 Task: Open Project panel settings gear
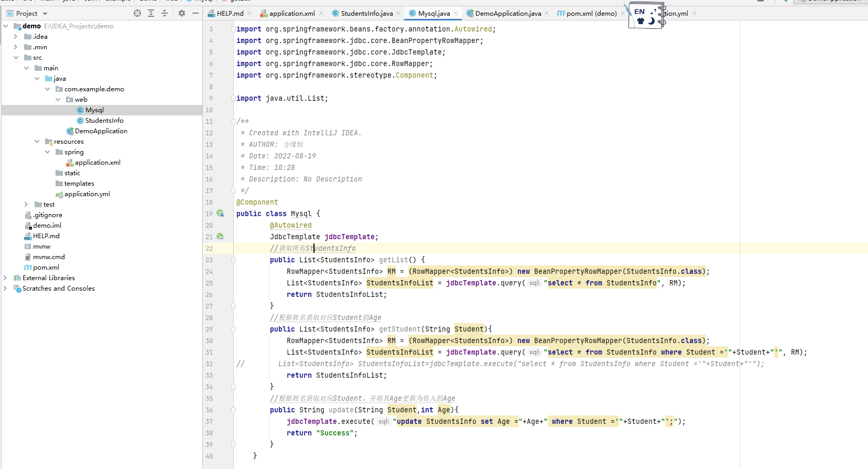pyautogui.click(x=182, y=13)
